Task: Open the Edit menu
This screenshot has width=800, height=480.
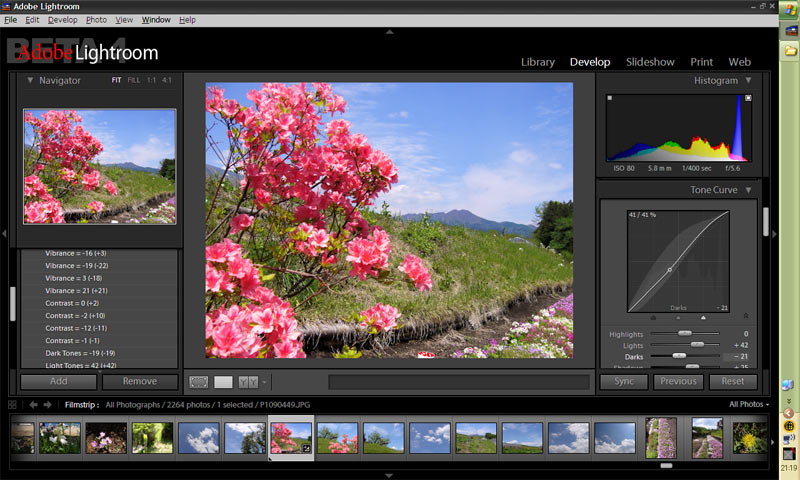Action: click(32, 20)
